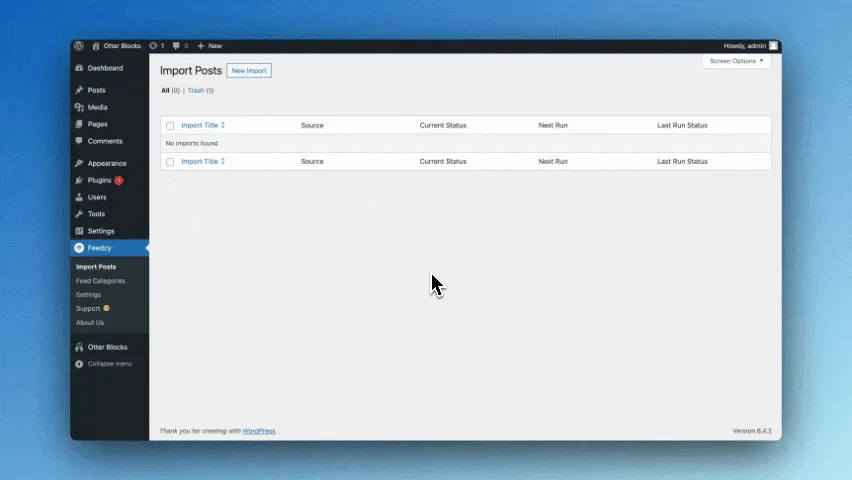
Task: Click the Media icon in sidebar
Action: coord(79,107)
